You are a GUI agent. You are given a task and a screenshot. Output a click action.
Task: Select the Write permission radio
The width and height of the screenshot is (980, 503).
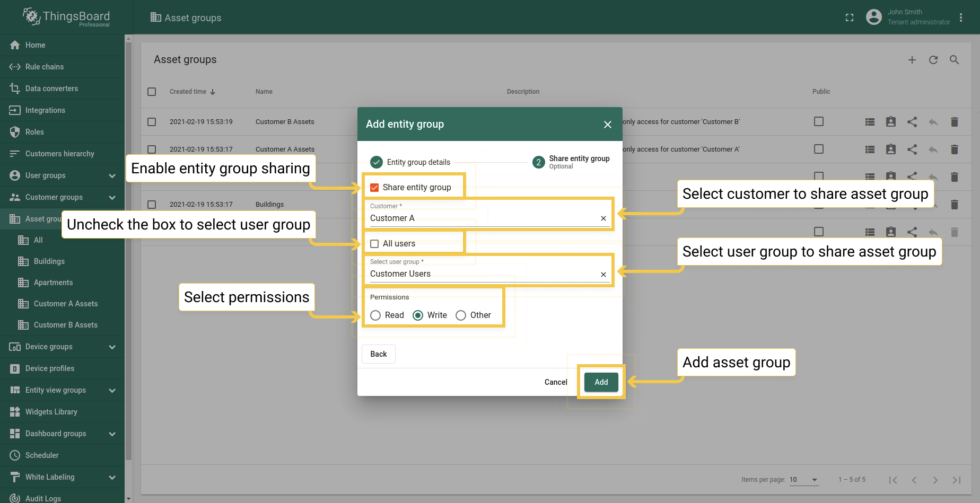(418, 315)
